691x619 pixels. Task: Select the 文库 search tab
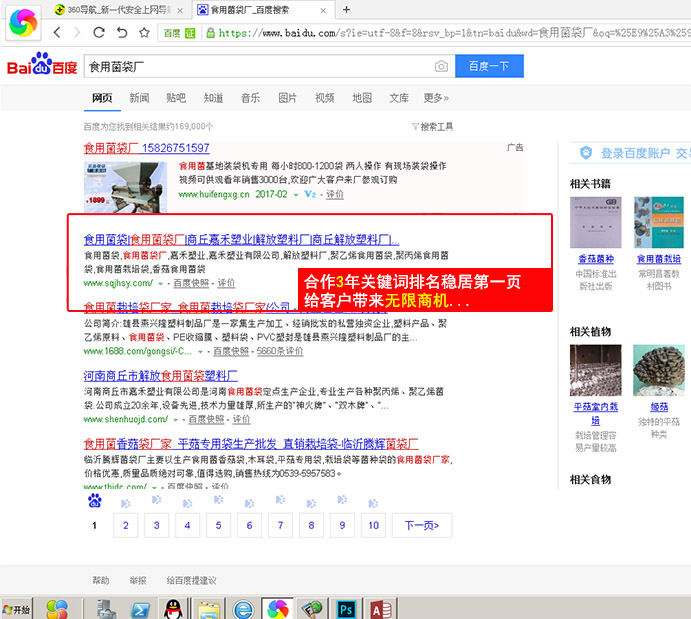point(399,98)
